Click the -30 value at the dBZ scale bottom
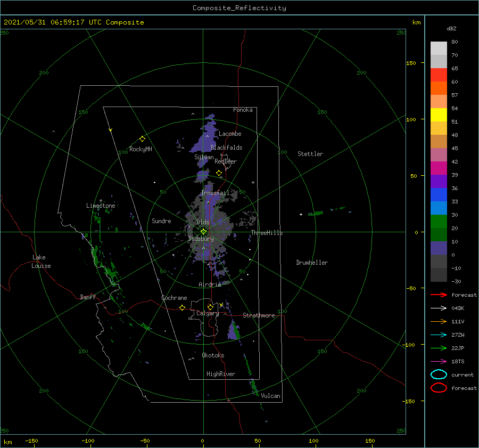479x448 pixels. pos(456,281)
